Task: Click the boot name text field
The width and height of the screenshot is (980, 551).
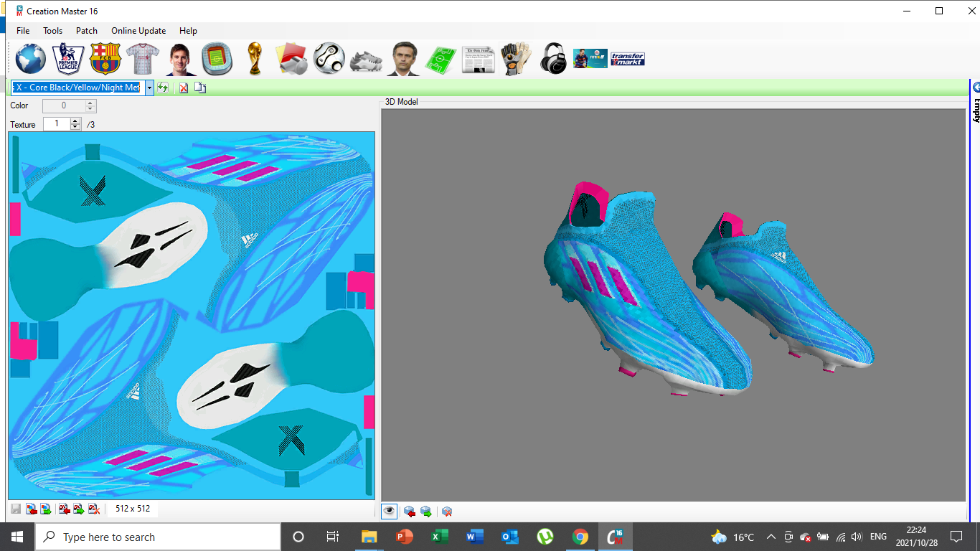Action: (x=77, y=88)
